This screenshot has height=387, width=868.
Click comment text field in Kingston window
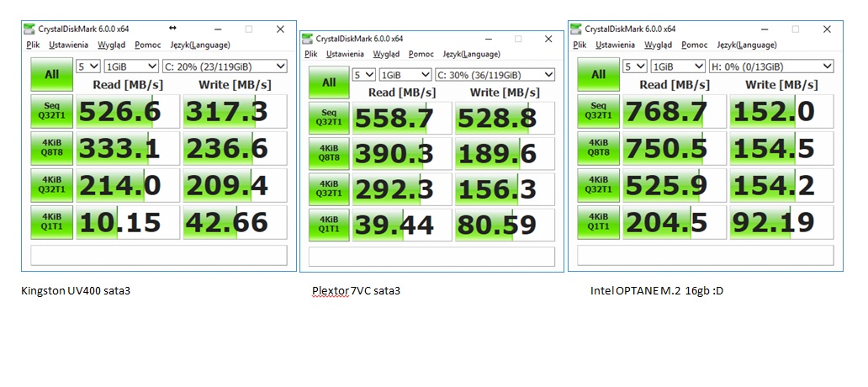tap(159, 255)
